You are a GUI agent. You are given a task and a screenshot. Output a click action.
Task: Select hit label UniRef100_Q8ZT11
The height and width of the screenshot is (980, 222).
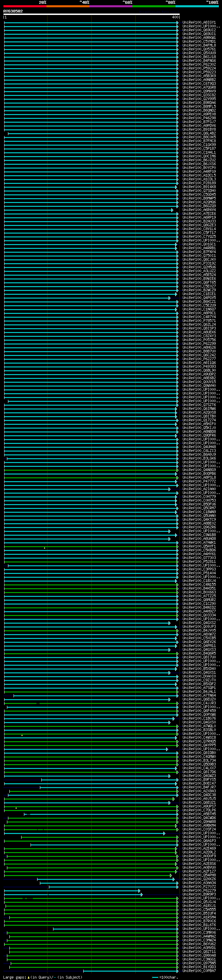tap(199, 952)
